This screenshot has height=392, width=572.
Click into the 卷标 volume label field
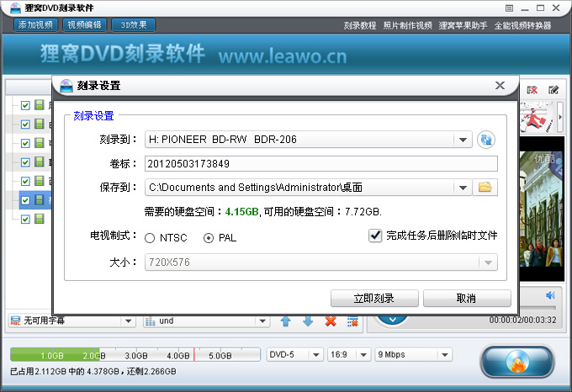321,164
